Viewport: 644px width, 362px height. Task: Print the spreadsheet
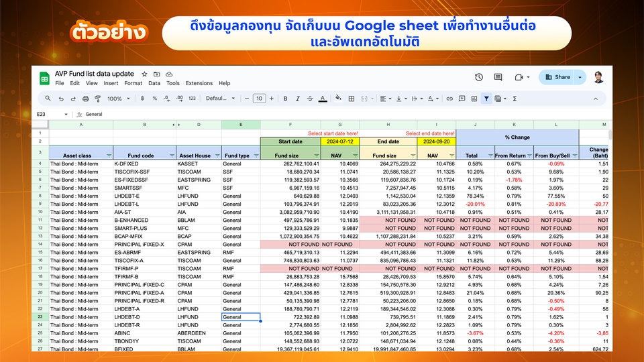[x=85, y=99]
